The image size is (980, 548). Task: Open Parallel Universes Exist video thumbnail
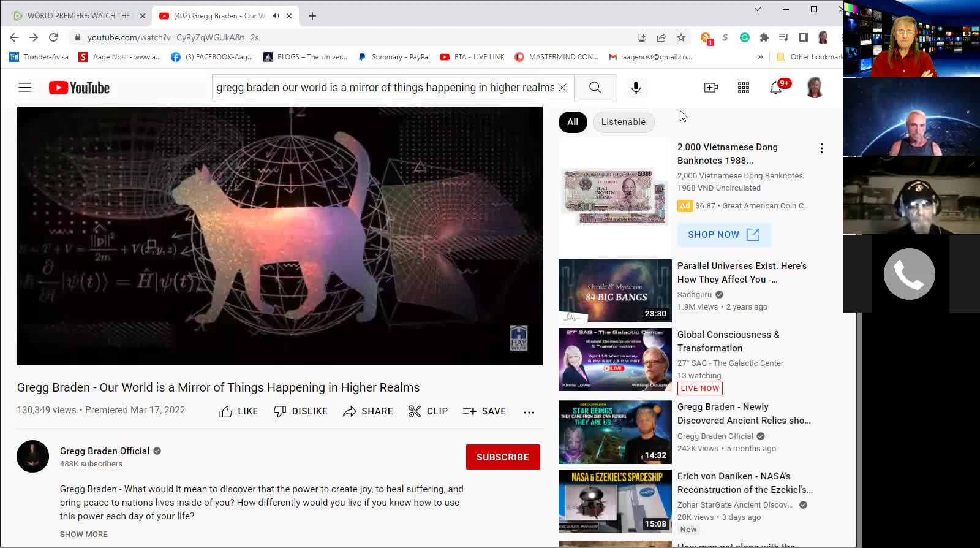pos(615,291)
